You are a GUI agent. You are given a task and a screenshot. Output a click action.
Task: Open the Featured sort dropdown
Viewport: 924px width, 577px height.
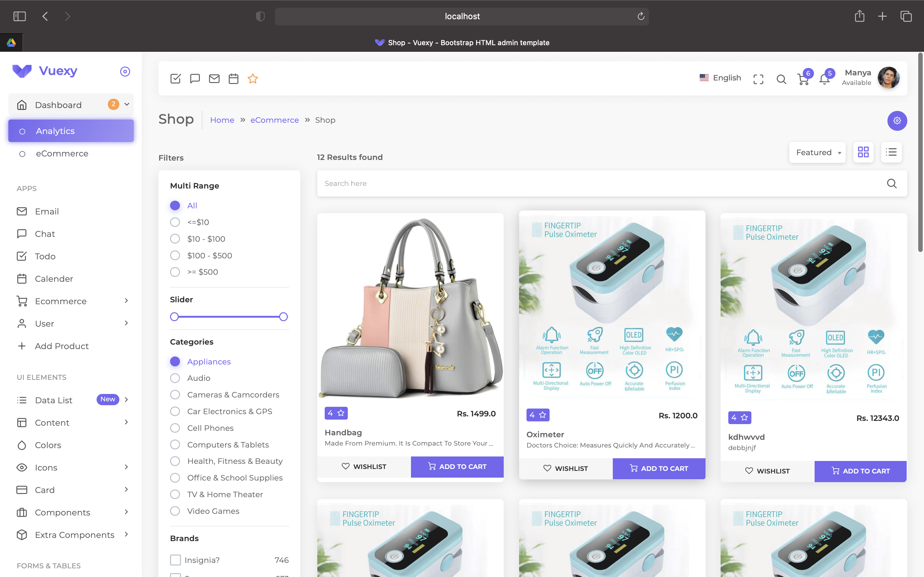(817, 152)
